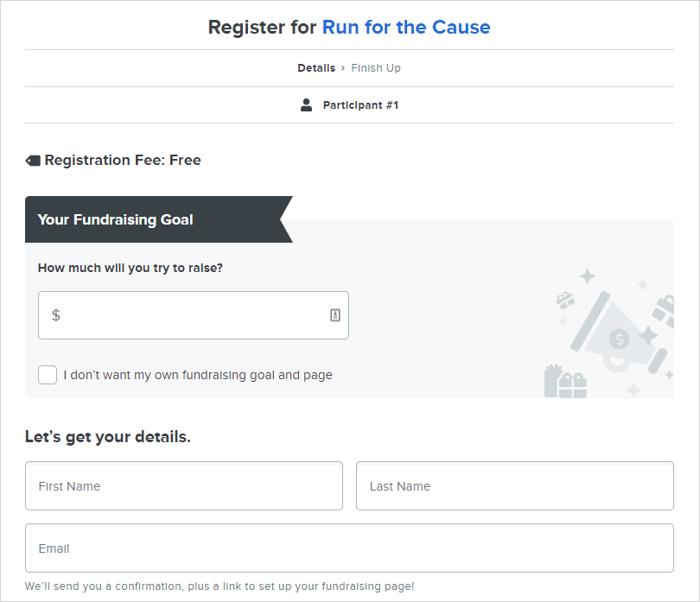Go to the Finish Up step
This screenshot has width=700, height=602.
click(376, 68)
